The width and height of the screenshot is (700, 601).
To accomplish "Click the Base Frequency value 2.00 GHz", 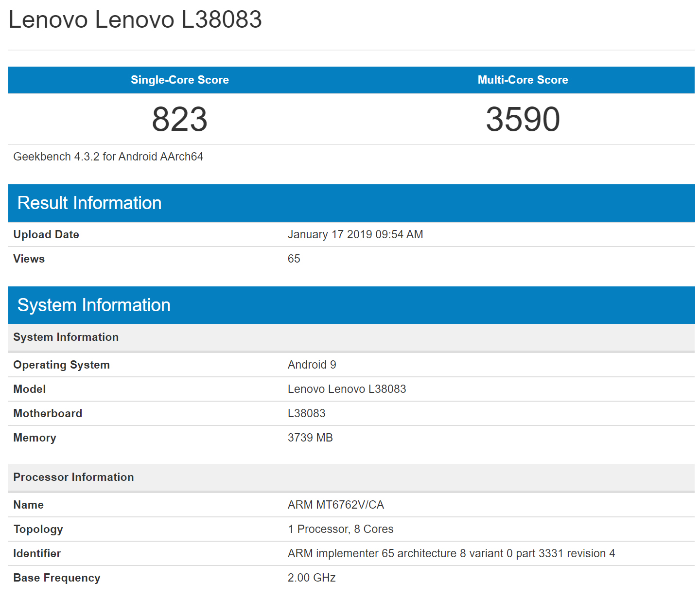I will pos(311,578).
